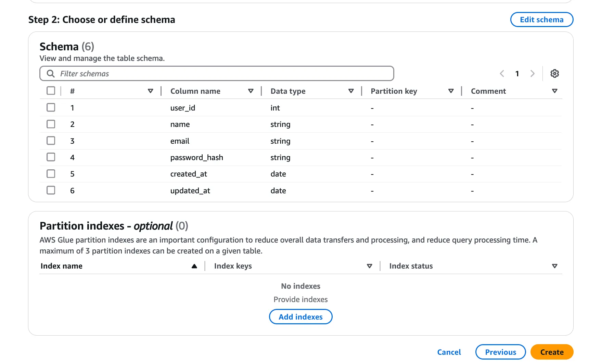
Task: Sort by Partition key arrow icon
Action: (x=451, y=91)
